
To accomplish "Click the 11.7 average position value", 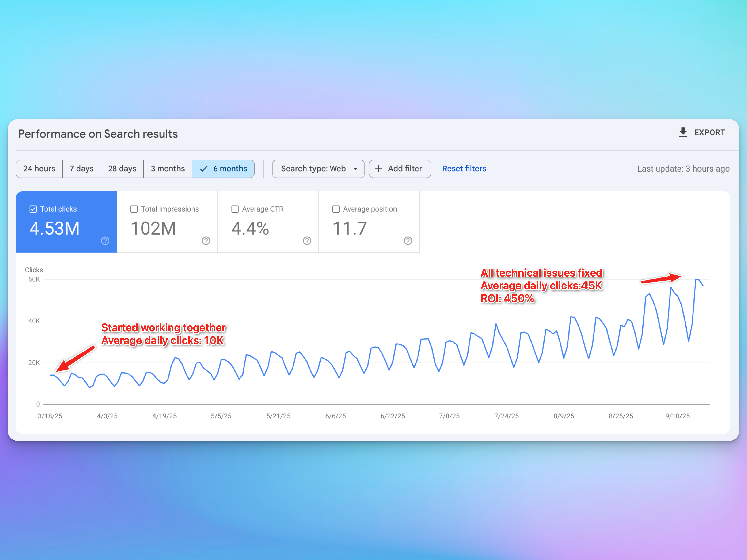I will point(350,228).
